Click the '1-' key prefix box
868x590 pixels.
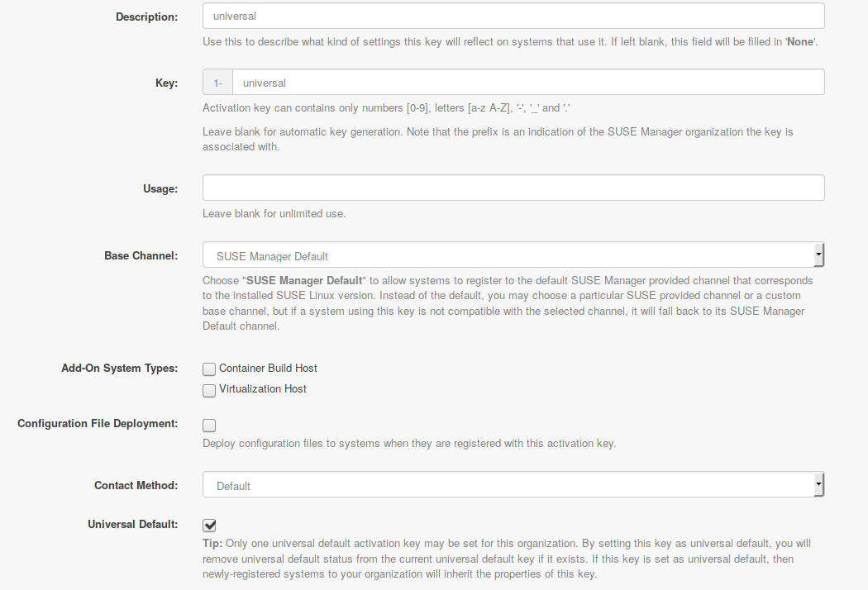tap(218, 83)
